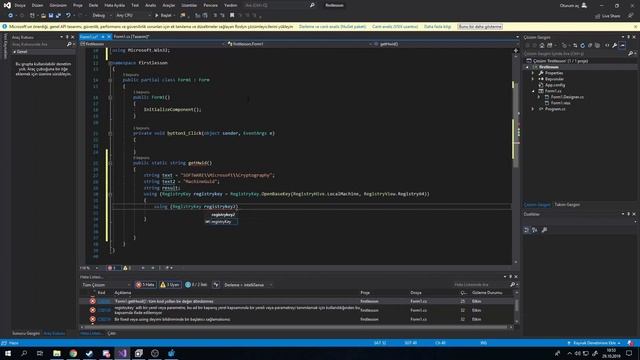The width and height of the screenshot is (640, 360).
Task: Click the Alphabetical sort icon in the Properties panel
Action: tap(535, 230)
